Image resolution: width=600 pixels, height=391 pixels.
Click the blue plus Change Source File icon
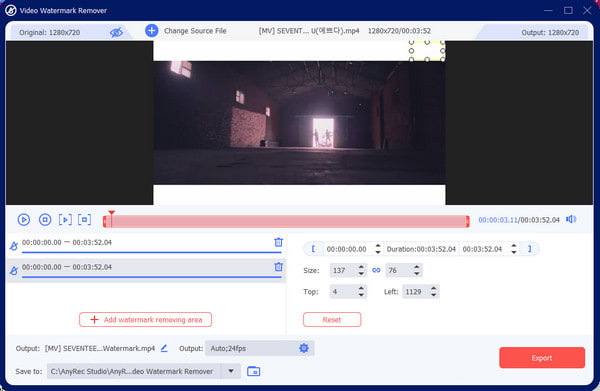152,31
